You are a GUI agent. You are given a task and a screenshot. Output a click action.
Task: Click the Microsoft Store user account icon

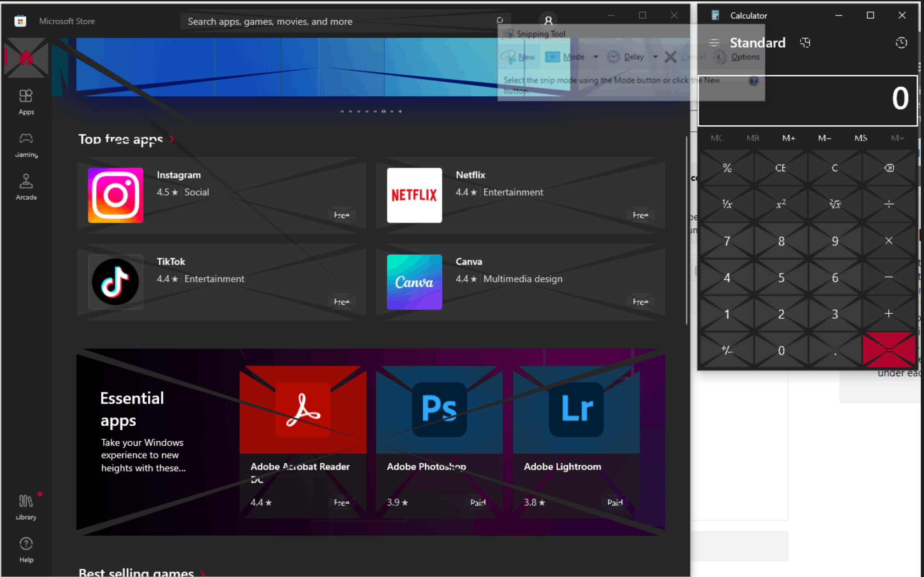click(x=548, y=21)
